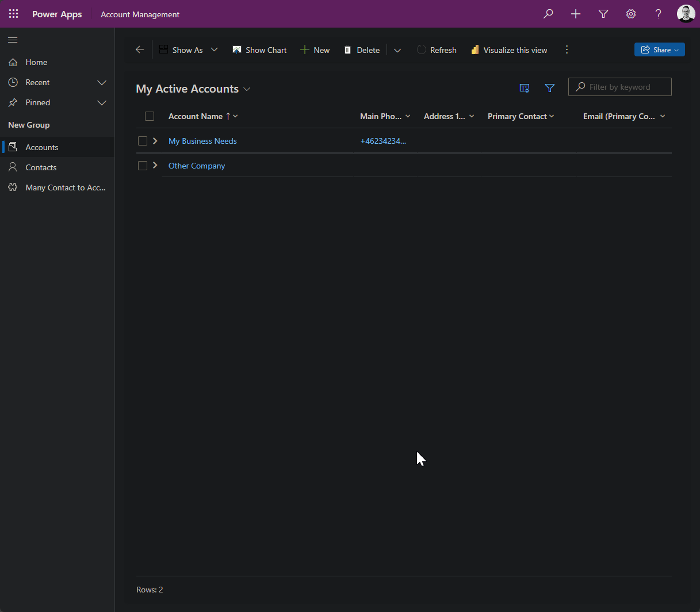The width and height of the screenshot is (700, 612).
Task: Click the Rows: 2 status text
Action: (150, 590)
